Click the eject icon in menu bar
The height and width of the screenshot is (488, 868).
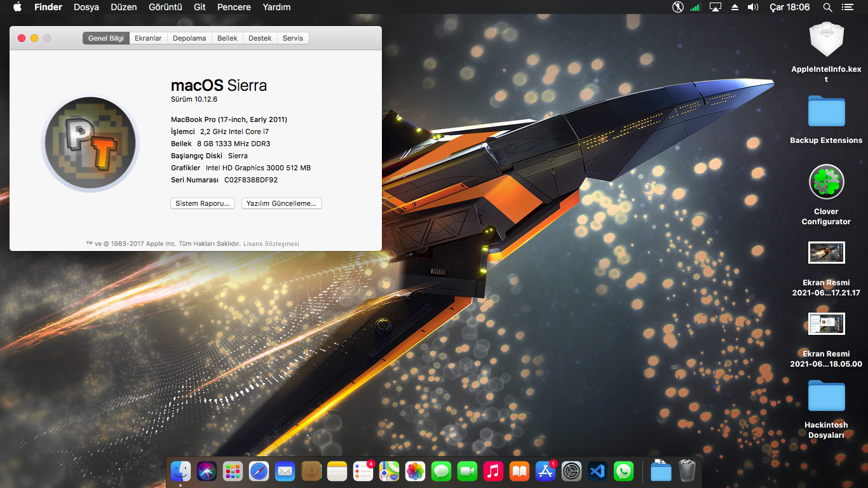pos(735,7)
